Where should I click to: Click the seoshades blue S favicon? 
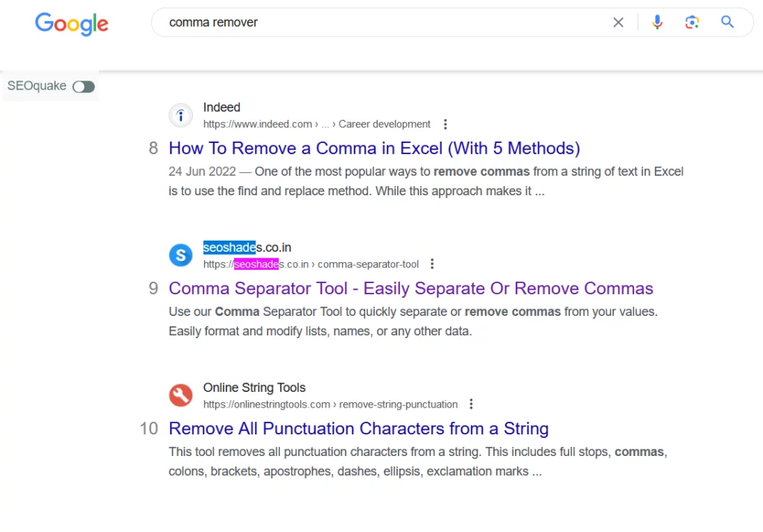[180, 255]
